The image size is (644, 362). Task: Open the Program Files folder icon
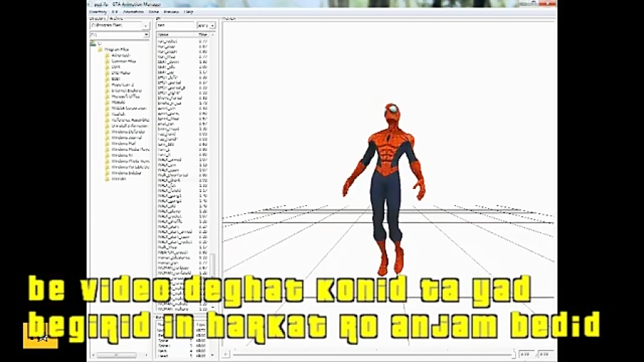(101, 49)
